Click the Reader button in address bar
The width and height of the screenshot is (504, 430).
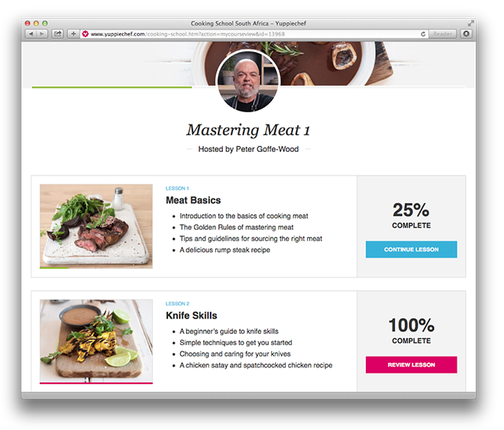pyautogui.click(x=442, y=34)
